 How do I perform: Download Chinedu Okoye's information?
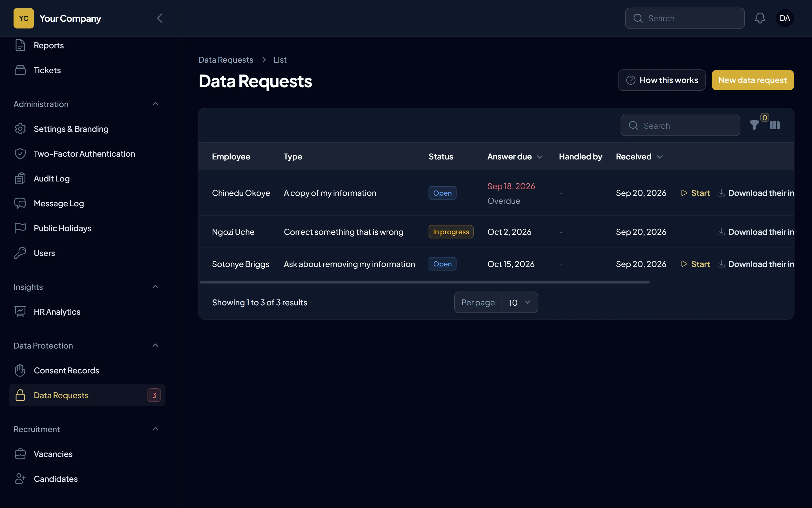click(x=756, y=193)
